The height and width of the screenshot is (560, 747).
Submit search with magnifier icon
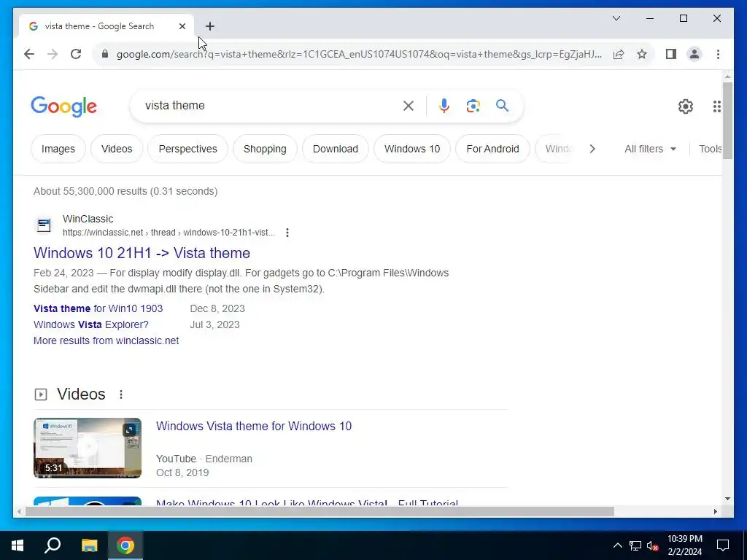pos(502,106)
